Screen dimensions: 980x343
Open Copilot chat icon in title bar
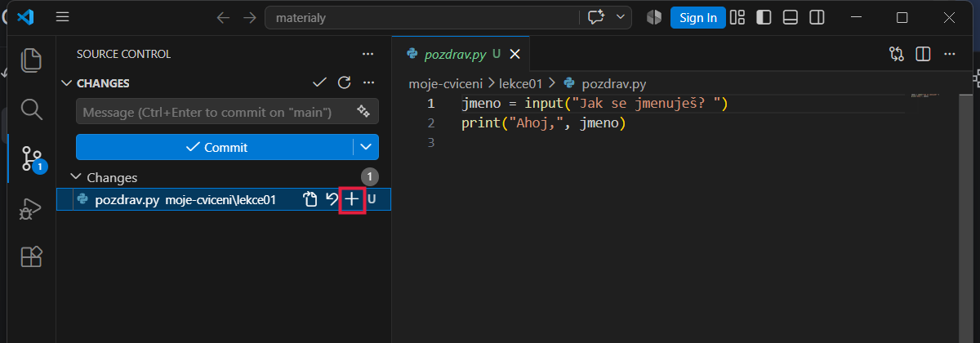(x=595, y=17)
